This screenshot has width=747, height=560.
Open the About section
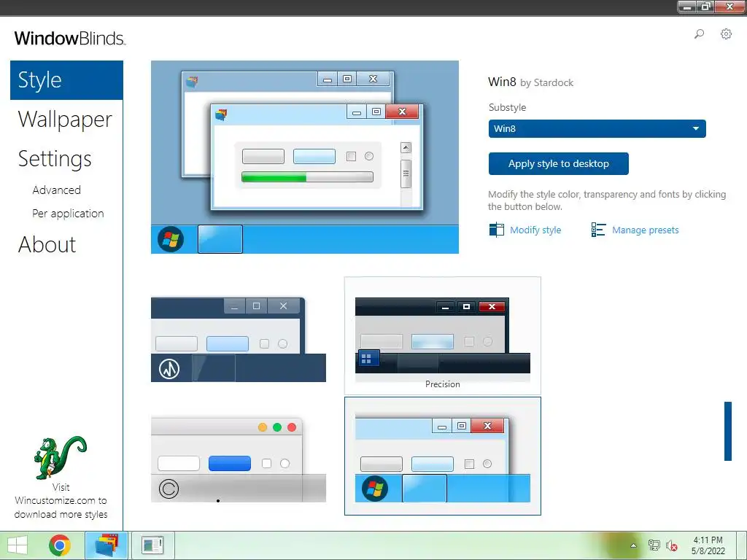point(47,245)
